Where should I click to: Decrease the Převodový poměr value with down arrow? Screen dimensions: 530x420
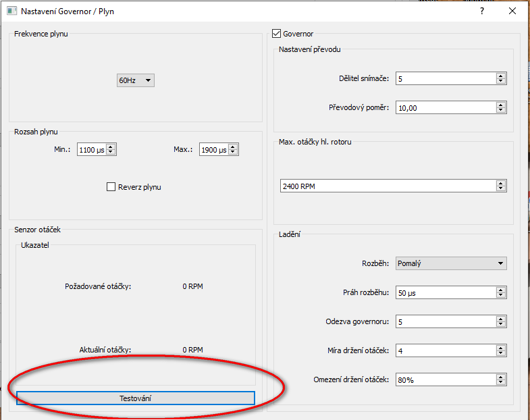(x=500, y=111)
